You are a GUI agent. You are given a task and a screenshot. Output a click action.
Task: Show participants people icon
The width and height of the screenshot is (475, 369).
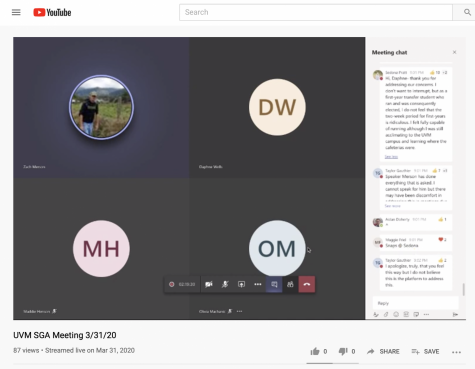(x=290, y=284)
